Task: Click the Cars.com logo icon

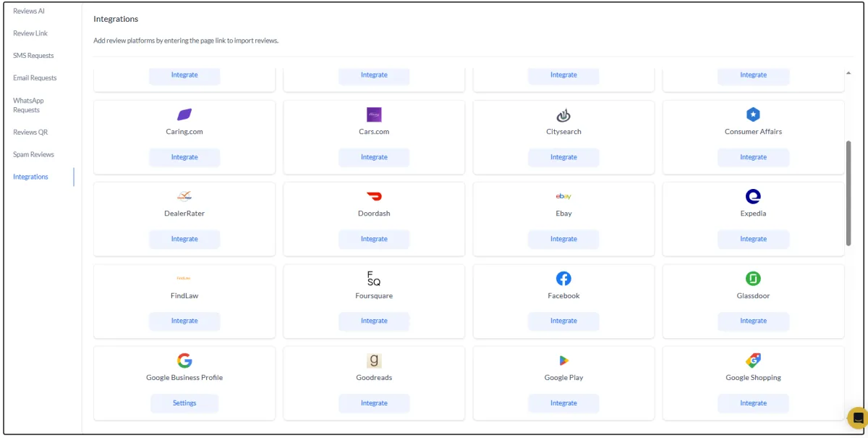Action: [x=374, y=114]
